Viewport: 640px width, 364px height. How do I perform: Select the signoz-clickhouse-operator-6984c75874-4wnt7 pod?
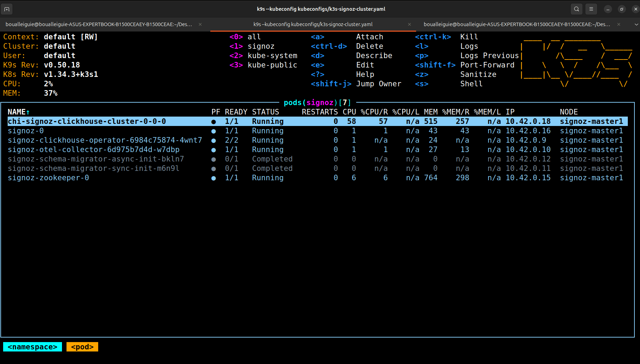click(318, 140)
